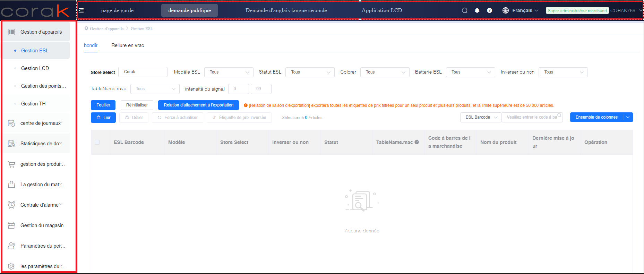Image resolution: width=644 pixels, height=274 pixels.
Task: Click the Centrale d'alarme clock icon
Action: [x=11, y=205]
